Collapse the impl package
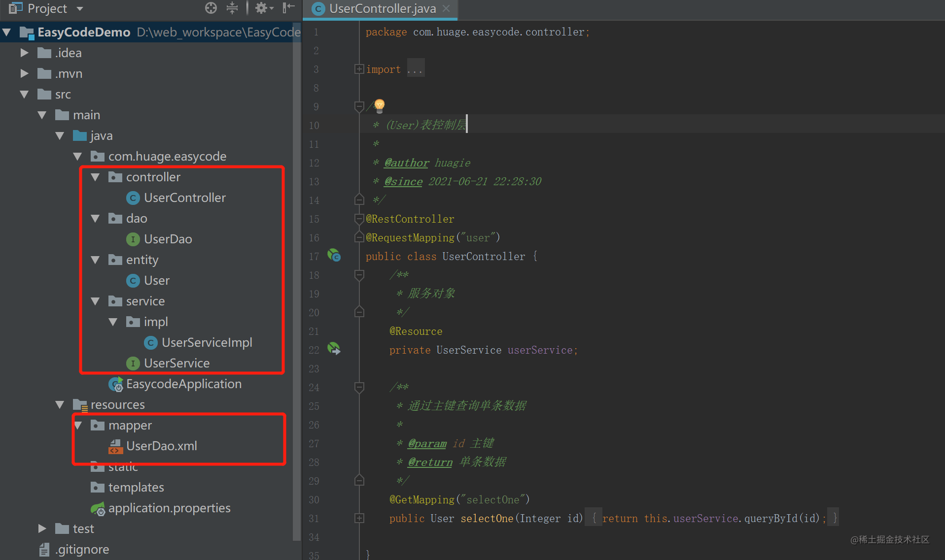This screenshot has width=945, height=560. pyautogui.click(x=113, y=322)
